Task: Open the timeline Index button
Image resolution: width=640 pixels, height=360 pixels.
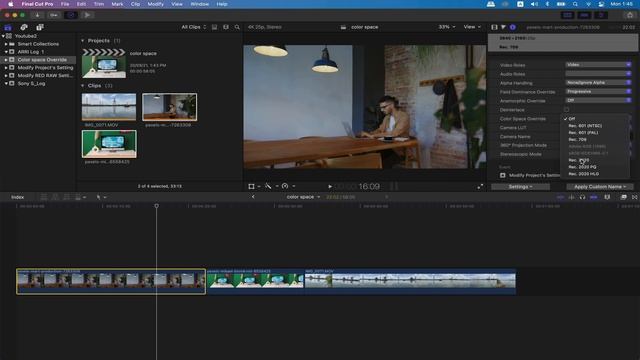Action: 18,197
